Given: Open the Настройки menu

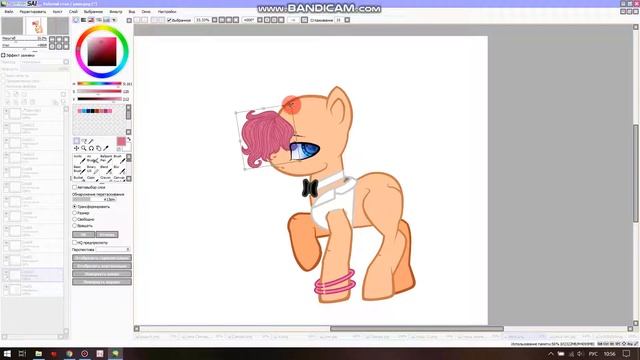Looking at the screenshot, I should tap(167, 11).
